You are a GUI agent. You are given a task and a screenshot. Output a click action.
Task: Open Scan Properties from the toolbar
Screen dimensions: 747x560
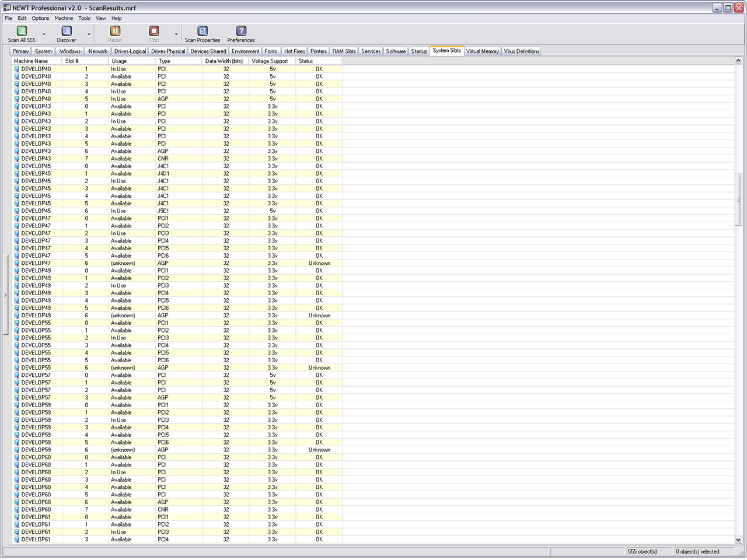(x=203, y=31)
